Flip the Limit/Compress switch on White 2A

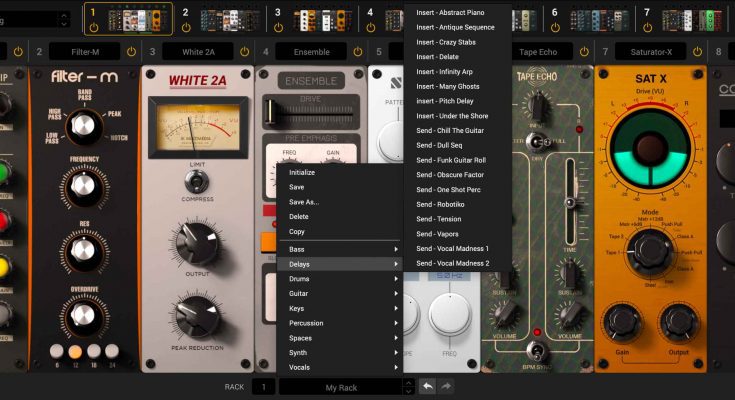pyautogui.click(x=197, y=181)
